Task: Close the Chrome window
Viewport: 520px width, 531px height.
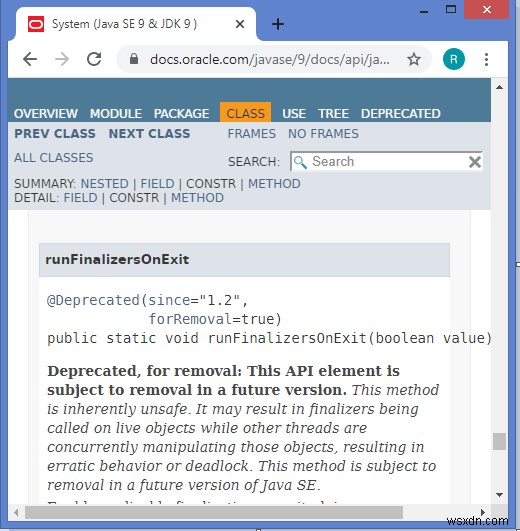Action: pyautogui.click(x=486, y=9)
